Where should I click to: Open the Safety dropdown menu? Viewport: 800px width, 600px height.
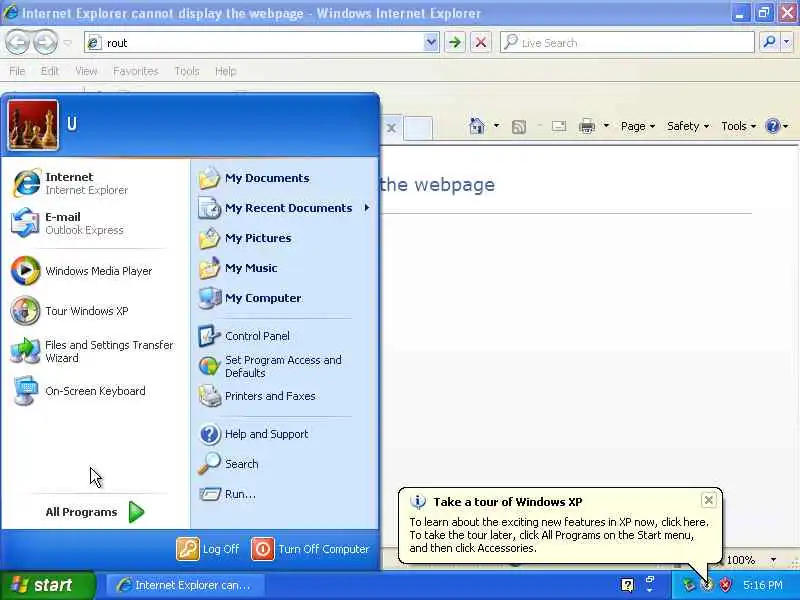click(x=688, y=126)
